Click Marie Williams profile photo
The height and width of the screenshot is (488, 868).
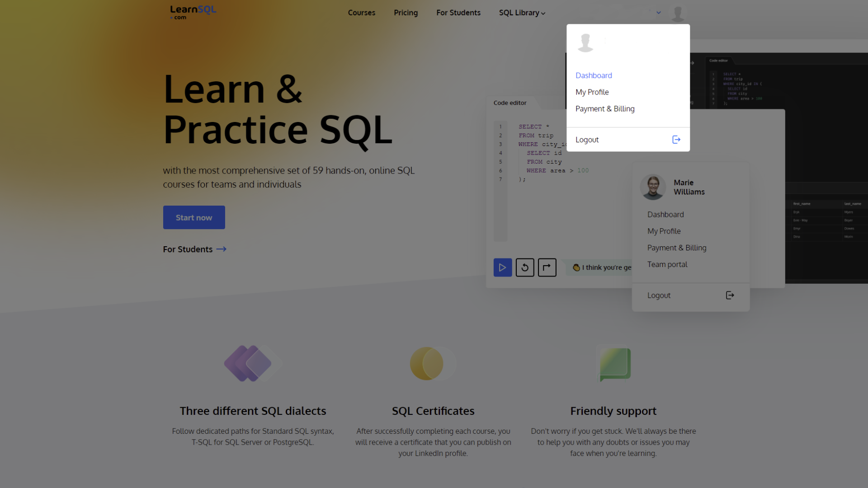pyautogui.click(x=653, y=187)
